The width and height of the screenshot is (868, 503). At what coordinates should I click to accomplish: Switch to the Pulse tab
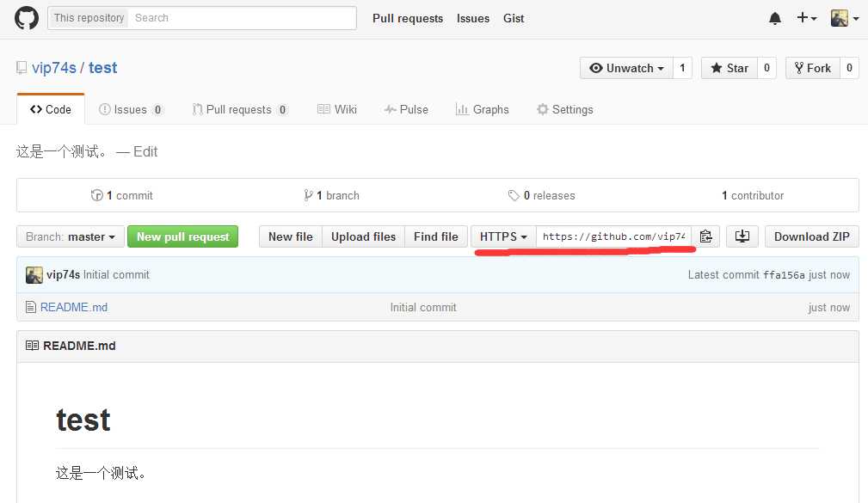(x=406, y=109)
